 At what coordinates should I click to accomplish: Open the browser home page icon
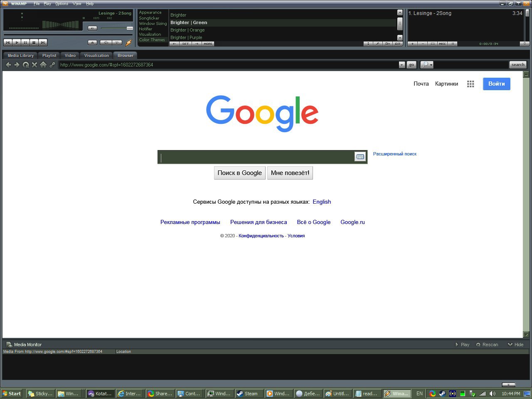[43, 64]
